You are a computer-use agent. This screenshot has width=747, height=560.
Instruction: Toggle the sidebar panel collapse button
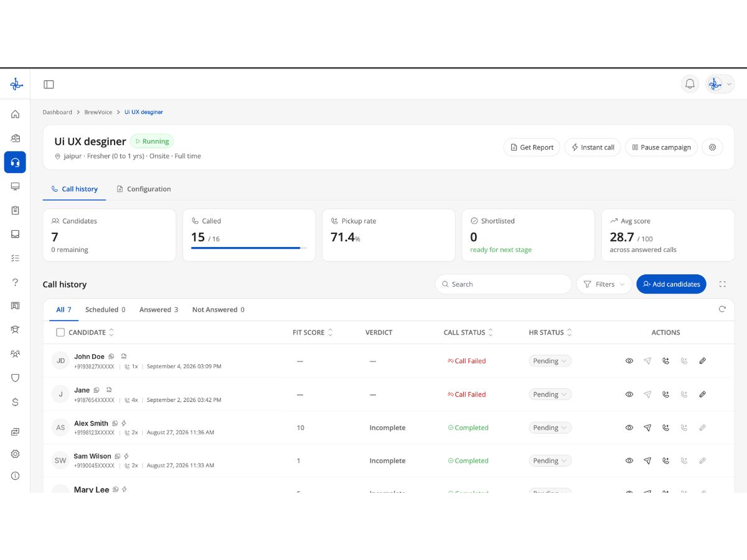(49, 85)
